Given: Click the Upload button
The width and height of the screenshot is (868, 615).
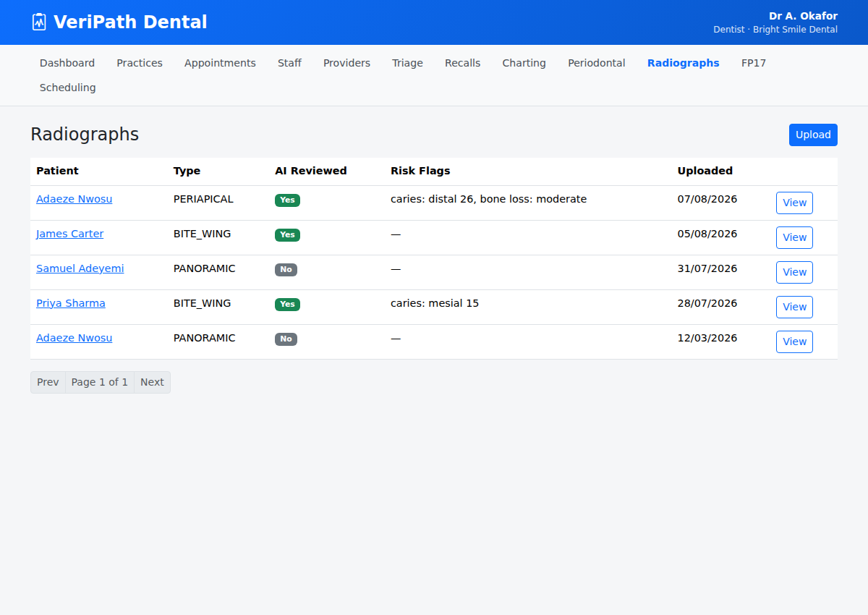Looking at the screenshot, I should click(x=813, y=135).
